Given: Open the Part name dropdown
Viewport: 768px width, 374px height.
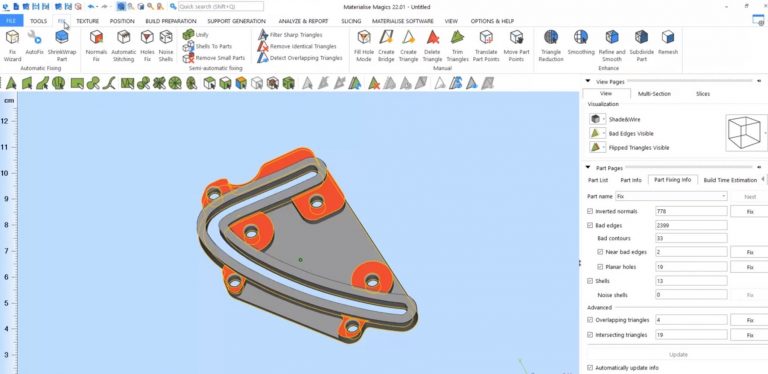Looking at the screenshot, I should [x=671, y=196].
